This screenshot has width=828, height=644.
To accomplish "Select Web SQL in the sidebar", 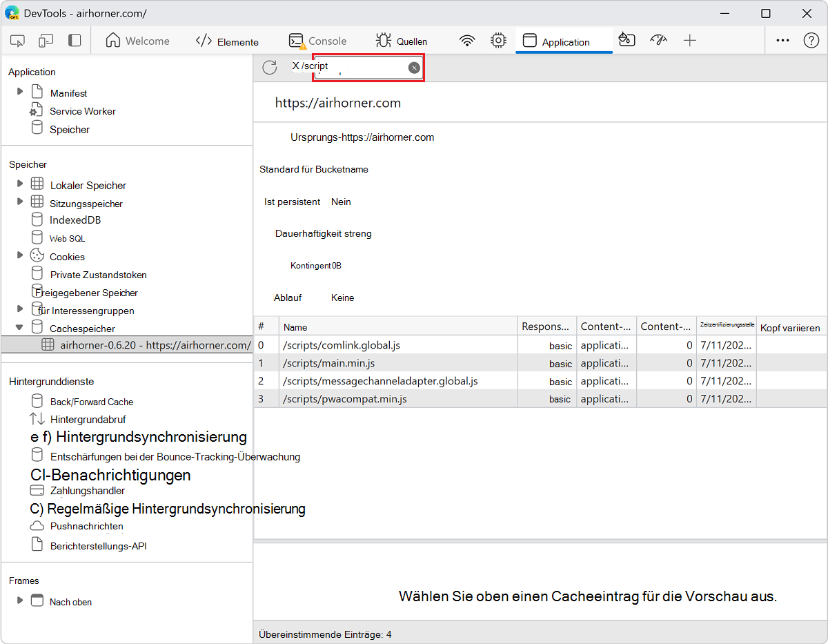I will coord(67,238).
